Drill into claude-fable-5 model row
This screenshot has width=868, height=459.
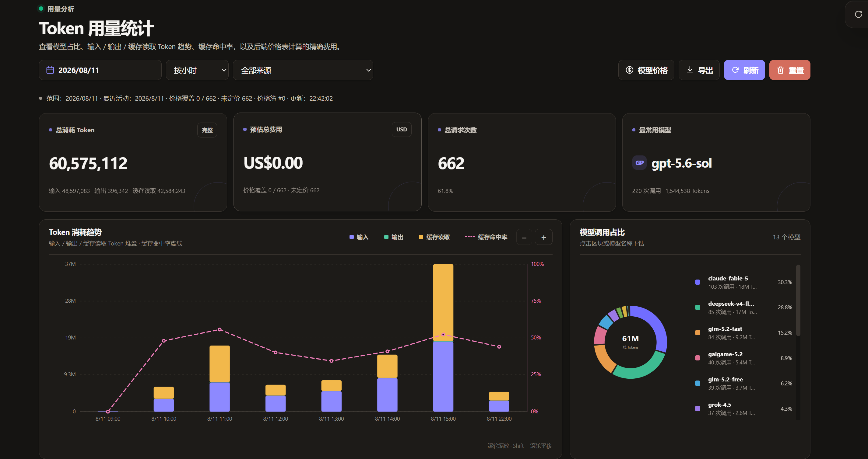click(743, 282)
